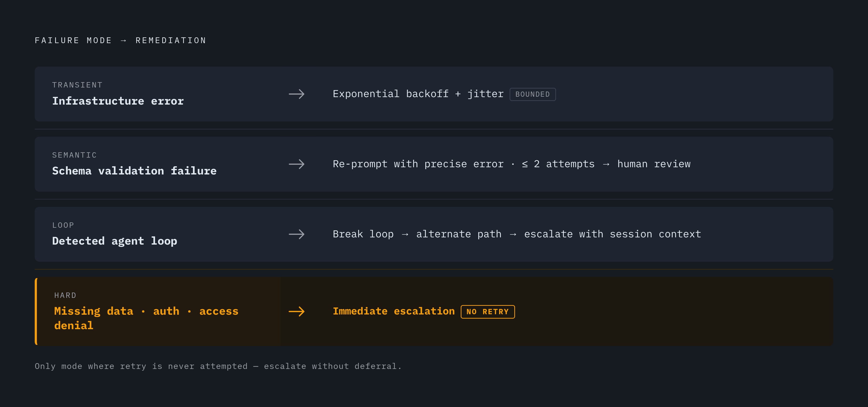Click the orange arrow in the HARD row
The height and width of the screenshot is (407, 868).
[x=297, y=311]
